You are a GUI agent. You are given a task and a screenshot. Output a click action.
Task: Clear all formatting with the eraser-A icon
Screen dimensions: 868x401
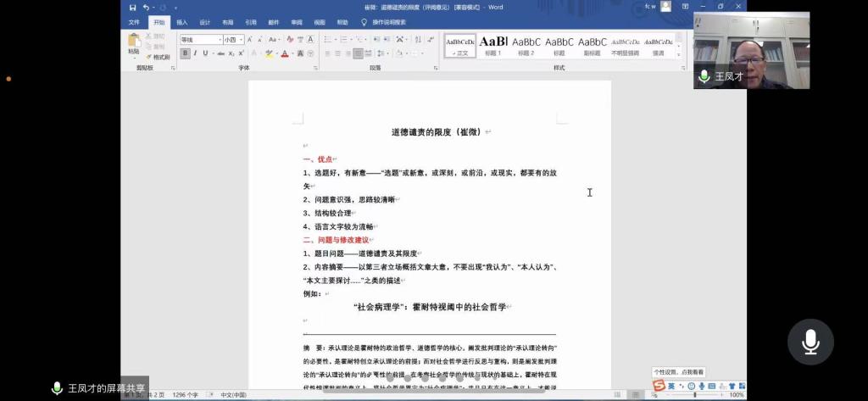[x=290, y=39]
